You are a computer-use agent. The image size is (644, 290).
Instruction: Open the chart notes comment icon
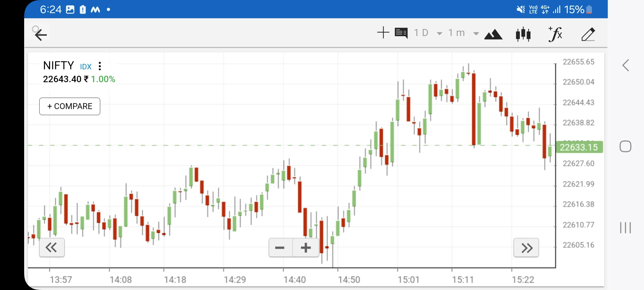tap(401, 33)
